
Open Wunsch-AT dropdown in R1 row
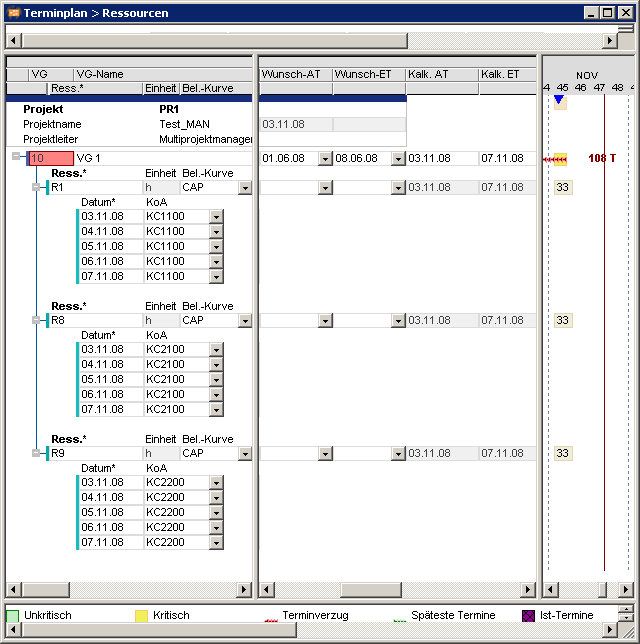coord(325,188)
